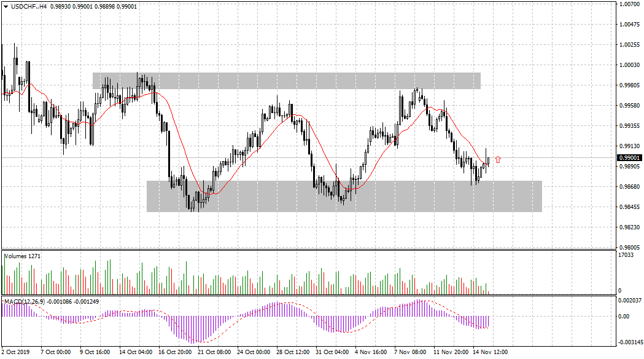Screen dimensions: 644x359
Task: Click the 21 Oct 08:00 time axis label
Action: 214,353
